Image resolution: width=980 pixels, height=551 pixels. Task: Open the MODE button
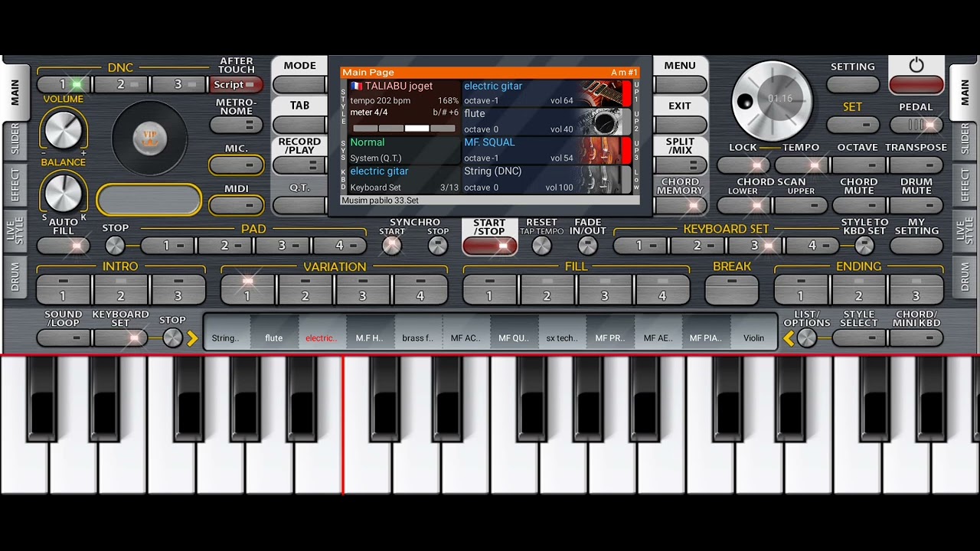click(299, 85)
